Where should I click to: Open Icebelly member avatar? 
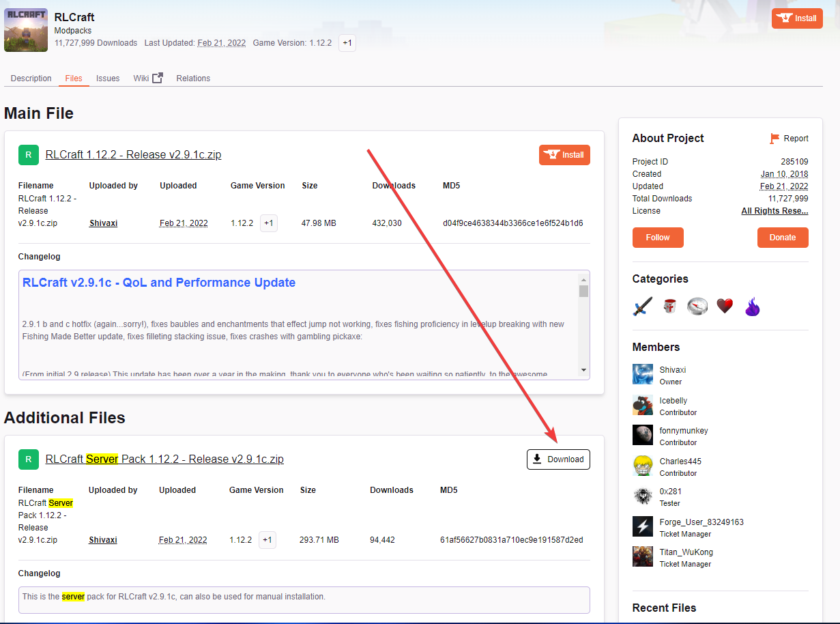coord(643,405)
